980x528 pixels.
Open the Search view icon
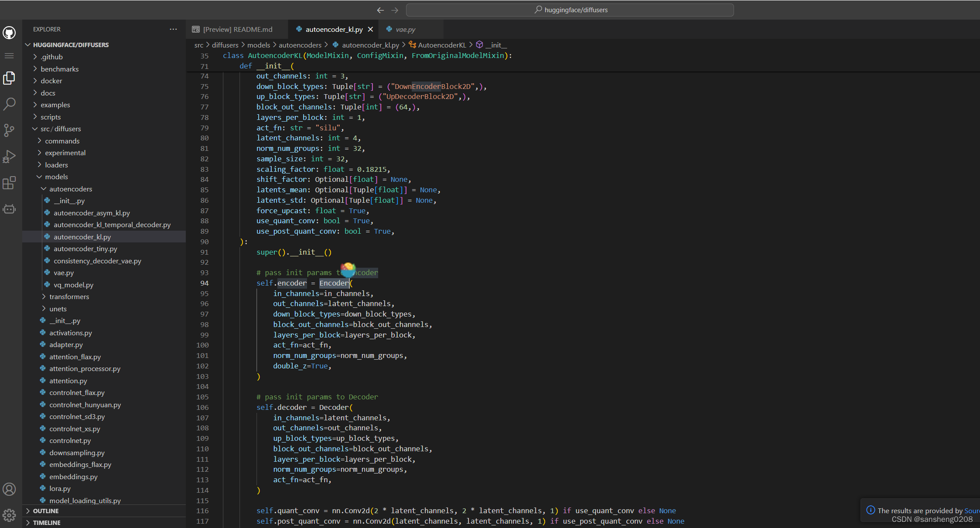tap(9, 104)
